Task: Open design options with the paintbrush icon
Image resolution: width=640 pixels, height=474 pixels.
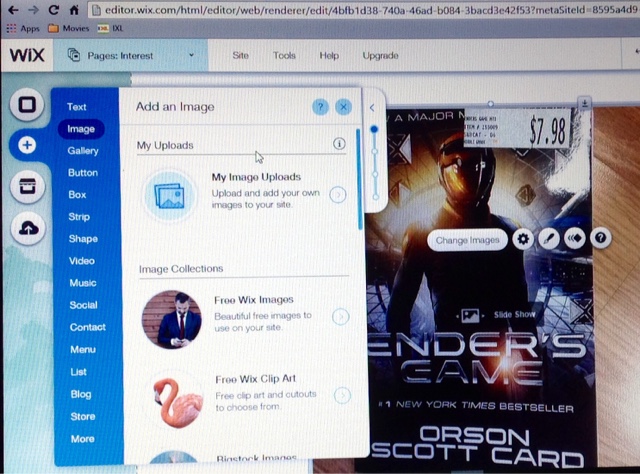Action: [x=549, y=238]
